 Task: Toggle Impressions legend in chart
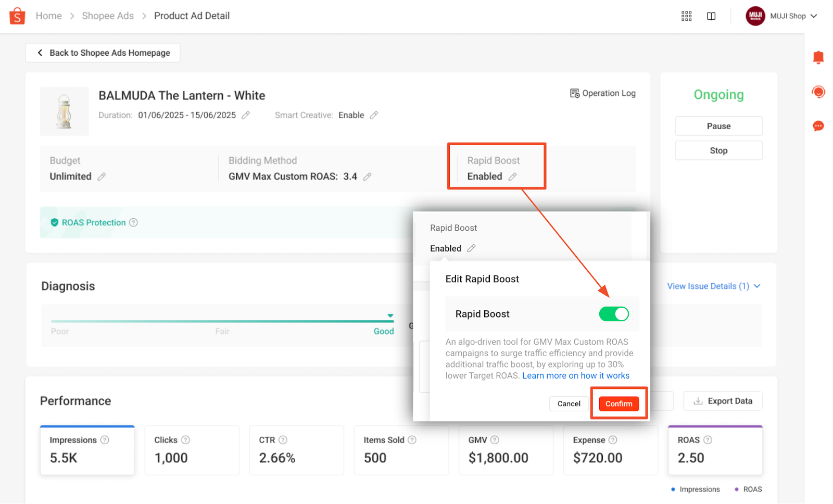[696, 489]
